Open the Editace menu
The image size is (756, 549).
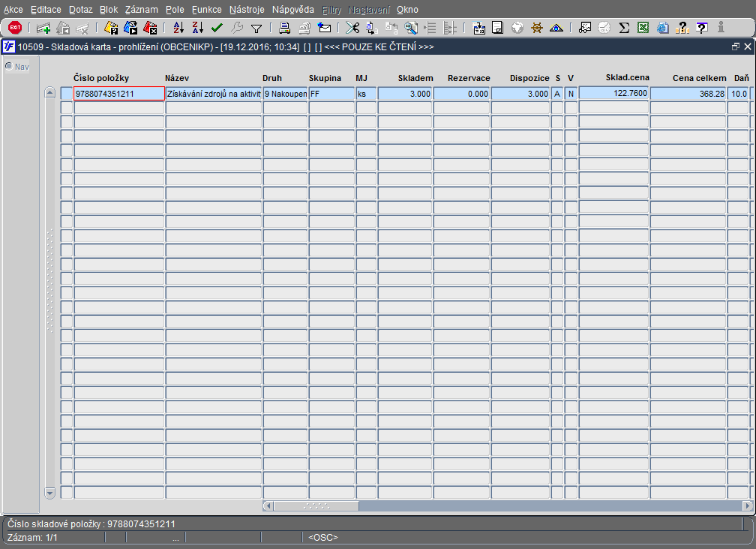tap(46, 10)
